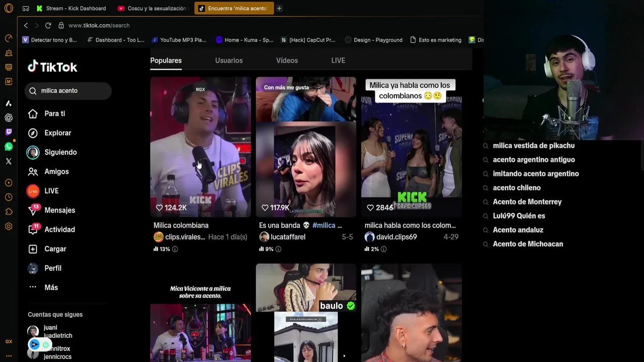644x362 pixels.
Task: Open the X (Twitter) sidebar icon
Action: pos(9,161)
